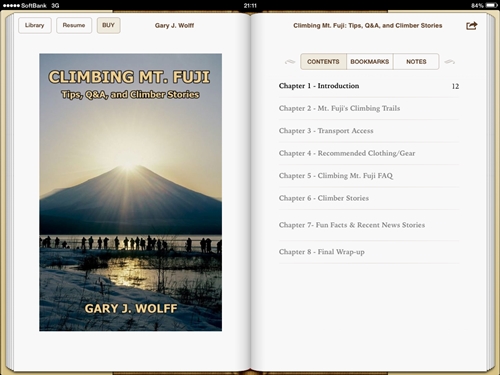This screenshot has height=375, width=500.
Task: Open Chapter 7 - Fun Facts & Recent News Stories
Action: coord(369,225)
